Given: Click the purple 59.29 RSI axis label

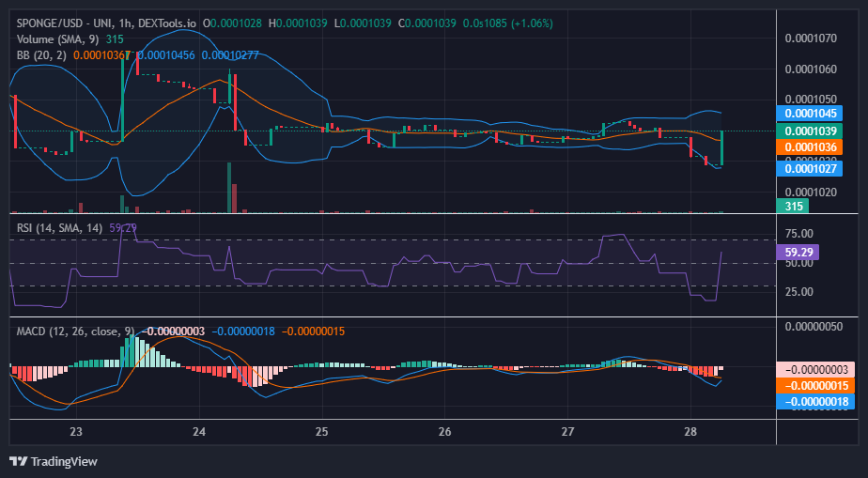Looking at the screenshot, I should (x=798, y=253).
